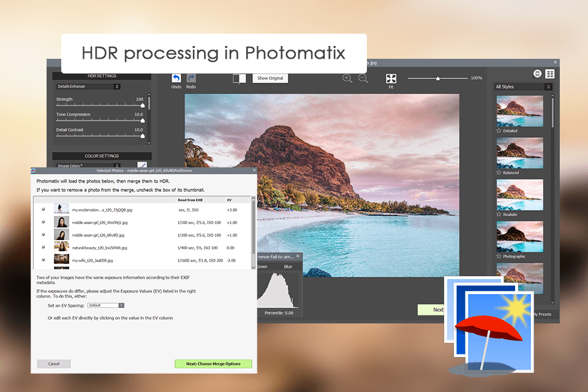The height and width of the screenshot is (392, 588).
Task: Click photo list scroll-down arrow
Action: (x=253, y=267)
